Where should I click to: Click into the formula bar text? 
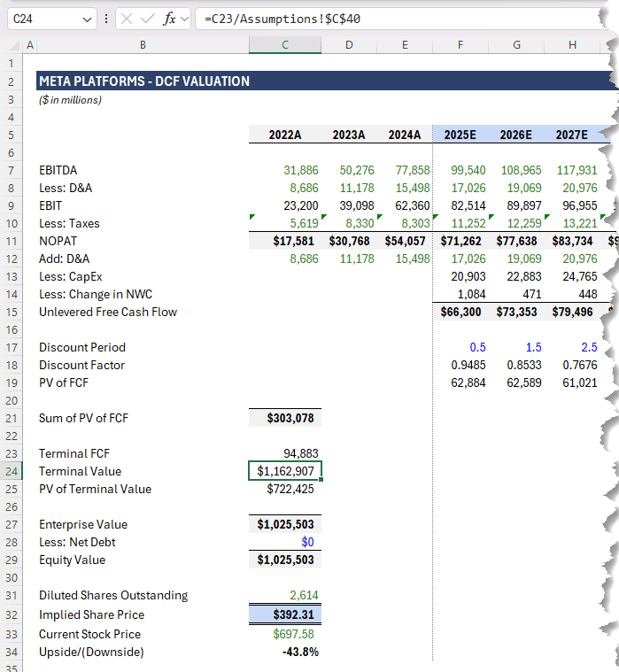[282, 19]
